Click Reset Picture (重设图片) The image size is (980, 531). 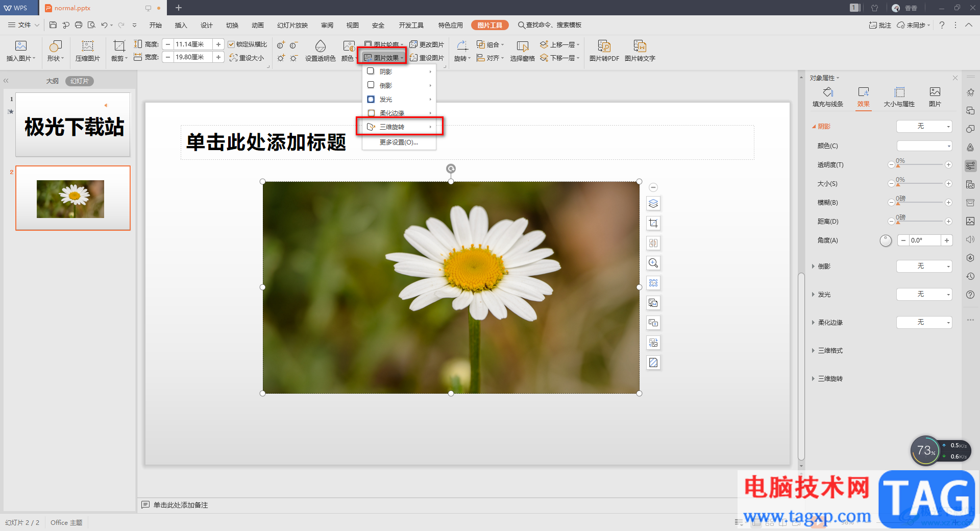427,58
